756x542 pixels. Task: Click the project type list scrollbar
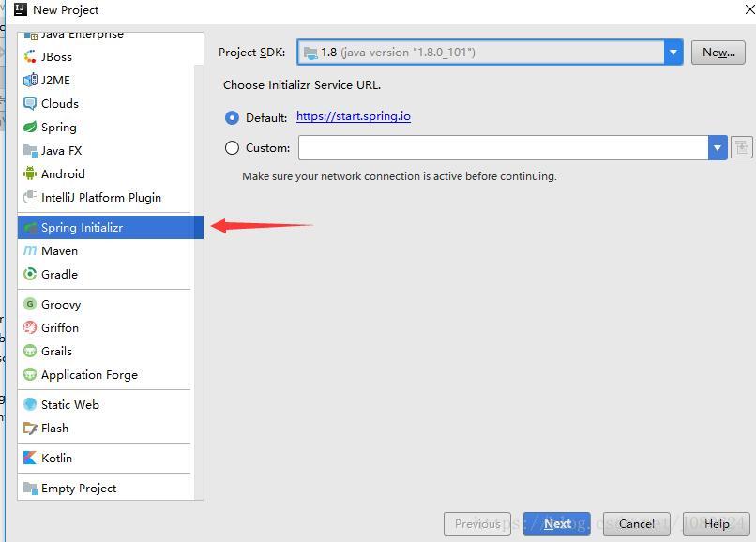coord(199,282)
